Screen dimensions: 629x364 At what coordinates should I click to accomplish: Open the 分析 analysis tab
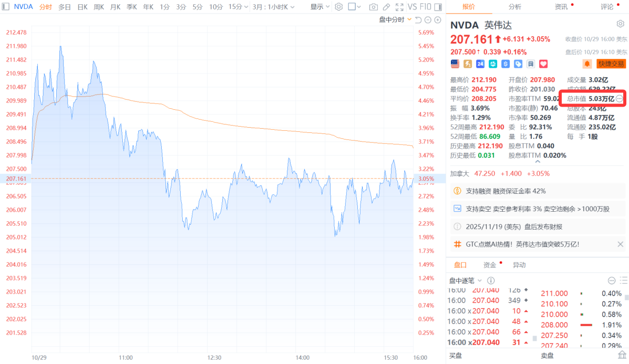tap(514, 7)
